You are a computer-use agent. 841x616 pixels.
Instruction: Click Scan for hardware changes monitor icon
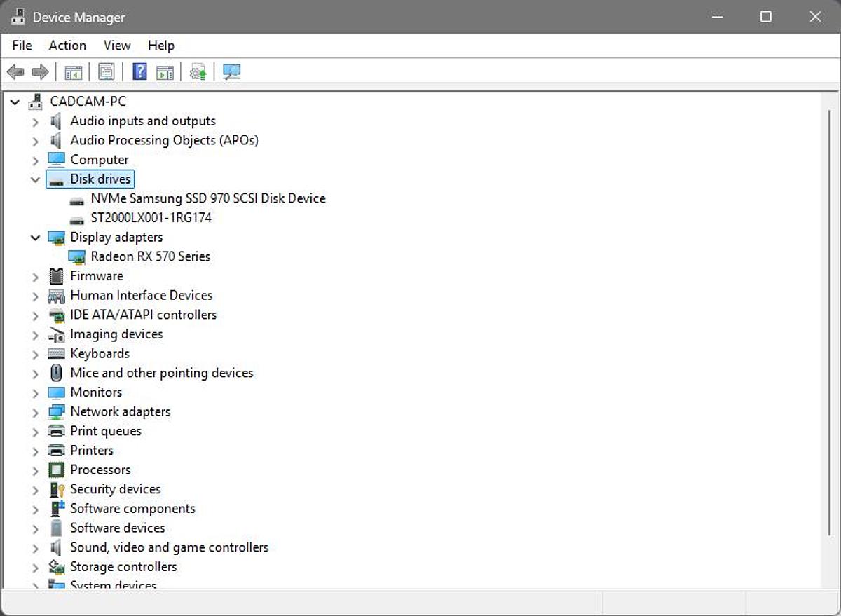[231, 71]
